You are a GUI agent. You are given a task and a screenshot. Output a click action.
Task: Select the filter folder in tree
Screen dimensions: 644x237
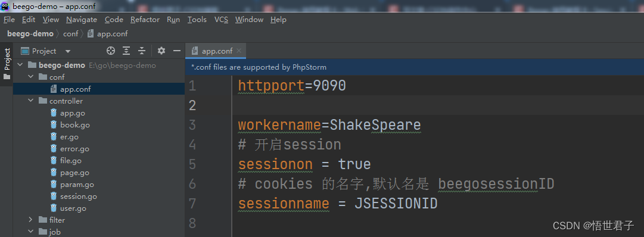click(99, 220)
